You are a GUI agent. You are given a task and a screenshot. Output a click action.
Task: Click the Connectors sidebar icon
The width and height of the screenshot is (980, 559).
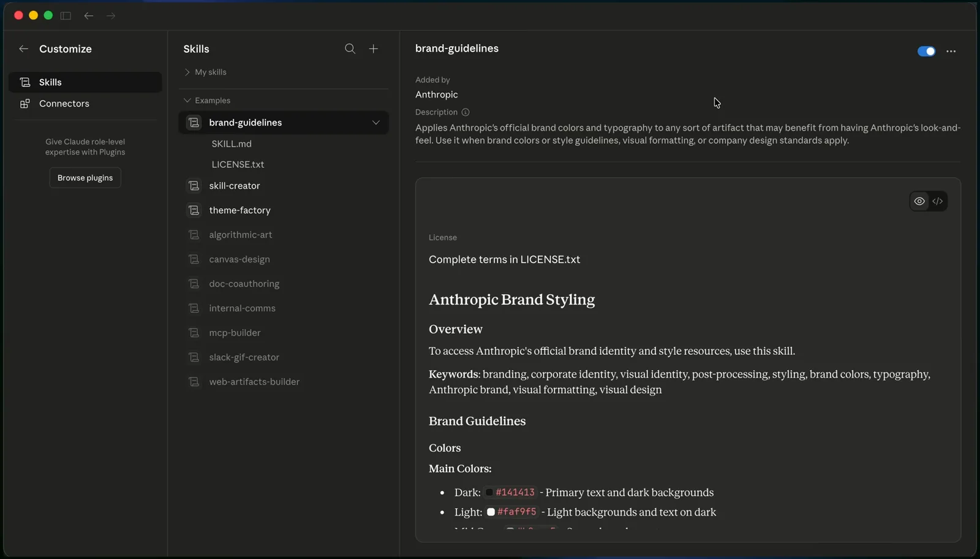pos(25,104)
